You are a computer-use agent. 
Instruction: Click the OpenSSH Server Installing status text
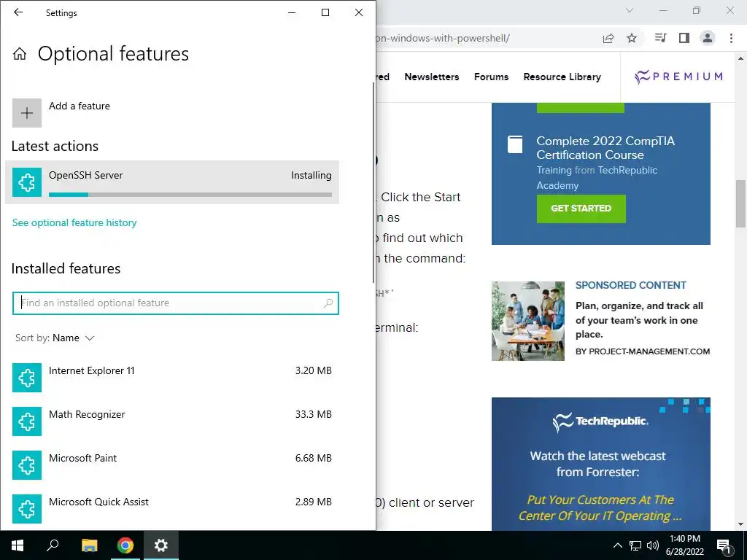click(311, 175)
